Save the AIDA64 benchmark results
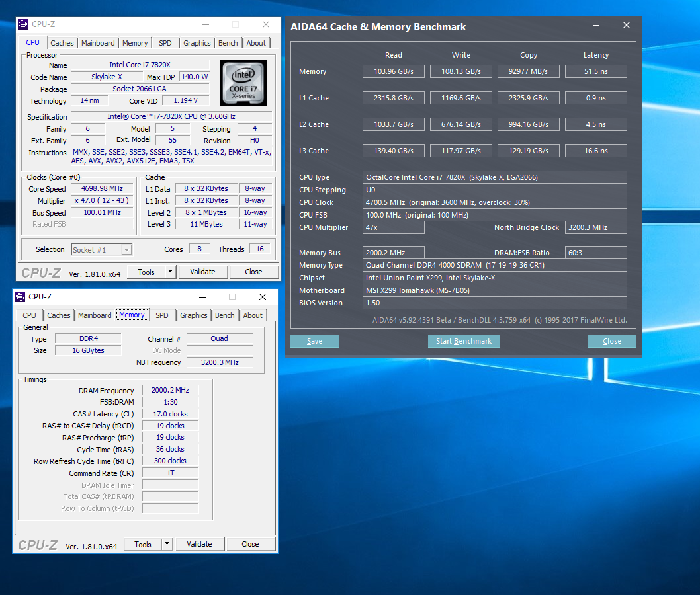700x595 pixels. (x=315, y=341)
